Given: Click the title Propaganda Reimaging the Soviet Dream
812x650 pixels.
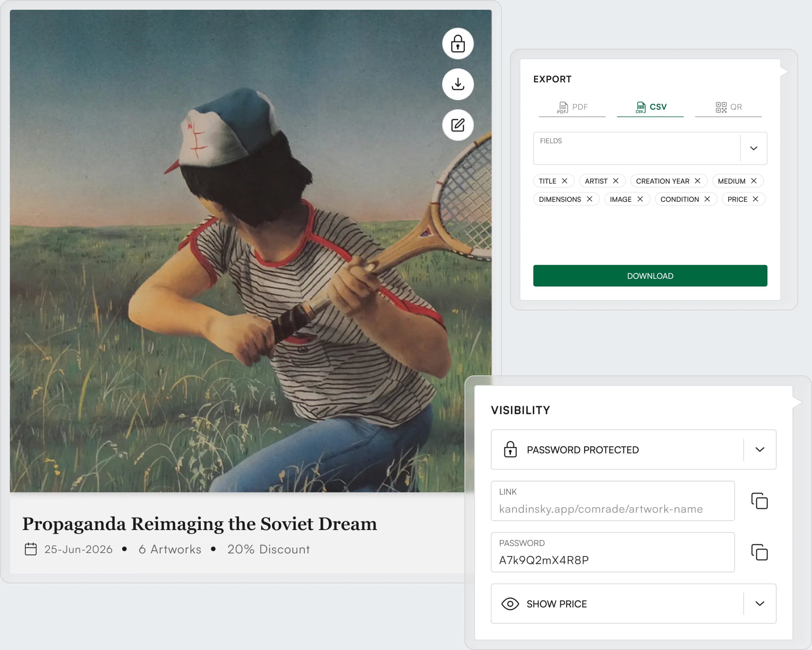Looking at the screenshot, I should (199, 524).
